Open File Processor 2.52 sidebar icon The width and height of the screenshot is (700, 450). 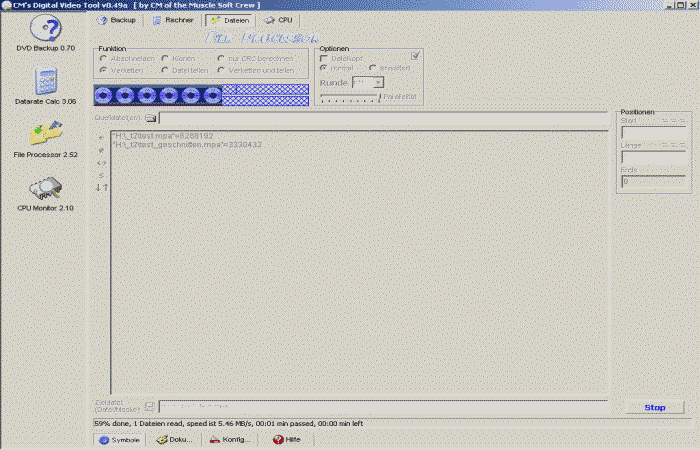[x=45, y=135]
